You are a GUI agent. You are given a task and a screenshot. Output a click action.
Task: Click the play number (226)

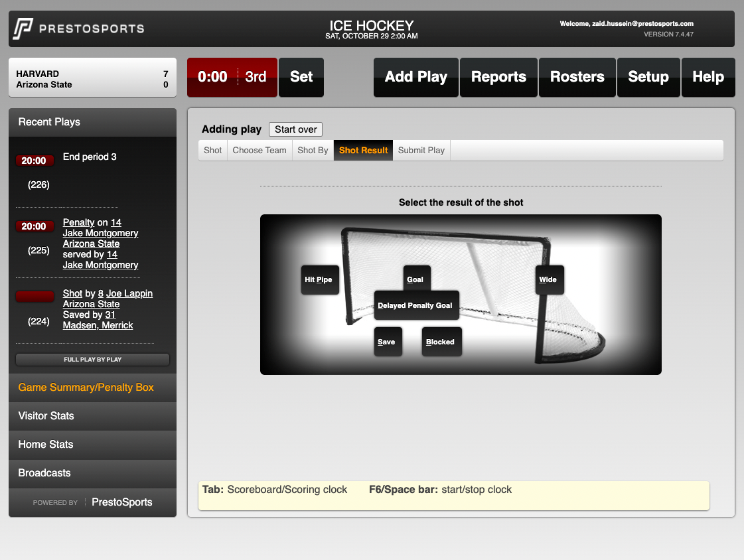click(38, 184)
